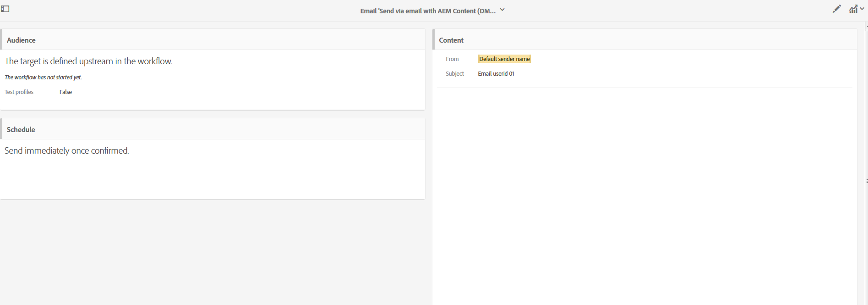Image resolution: width=868 pixels, height=305 pixels.
Task: Open the reports chart icon
Action: click(853, 9)
